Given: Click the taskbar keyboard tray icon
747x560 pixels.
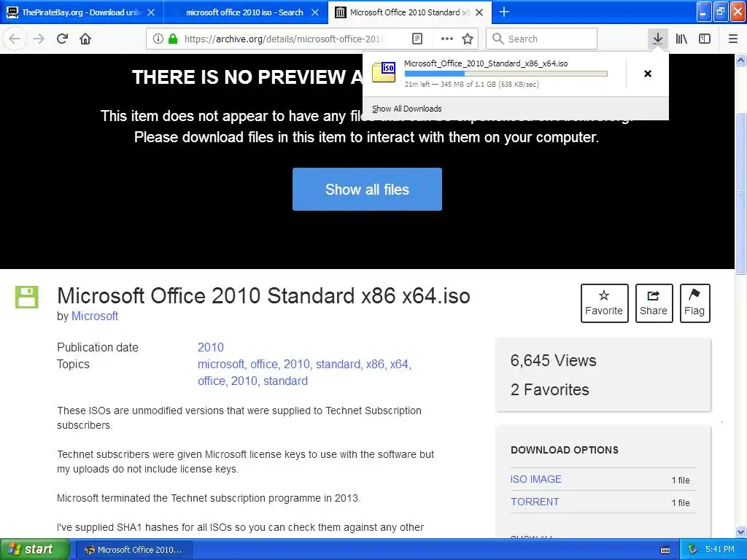Looking at the screenshot, I should tap(665, 550).
